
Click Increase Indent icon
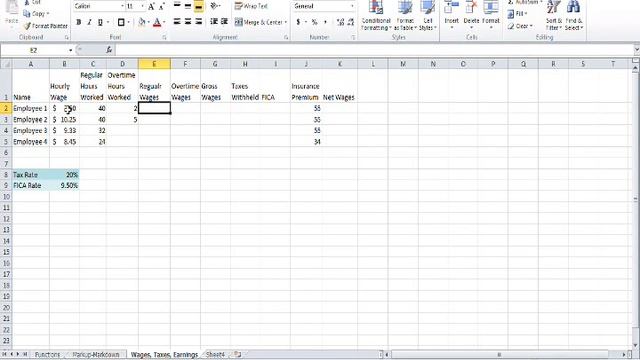tap(224, 22)
